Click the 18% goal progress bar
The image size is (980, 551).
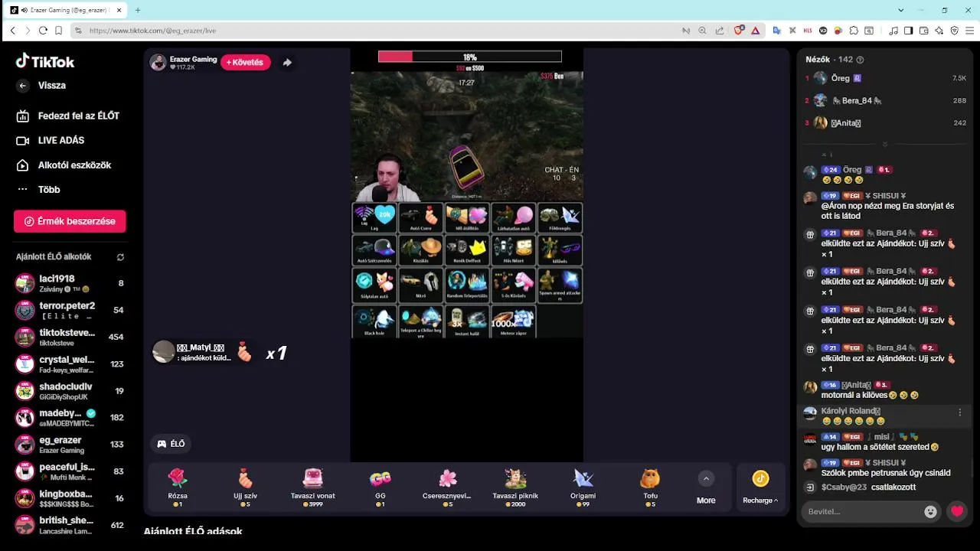(469, 57)
